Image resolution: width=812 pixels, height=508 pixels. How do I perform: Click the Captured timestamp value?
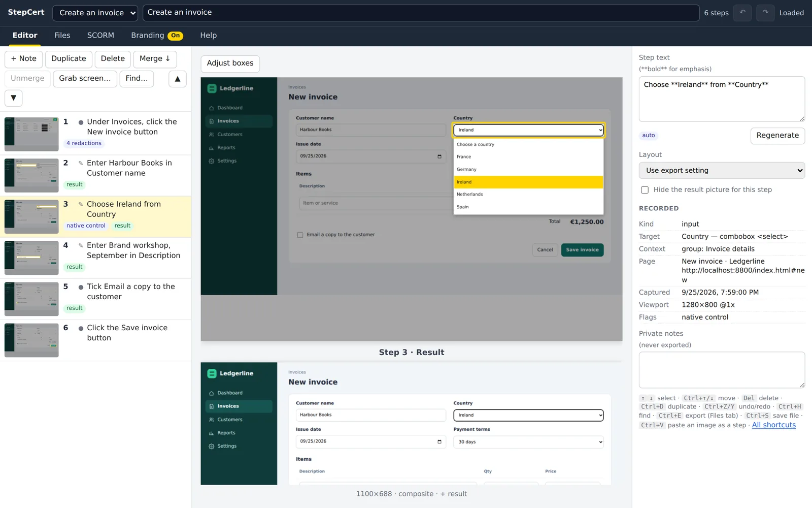tap(720, 293)
